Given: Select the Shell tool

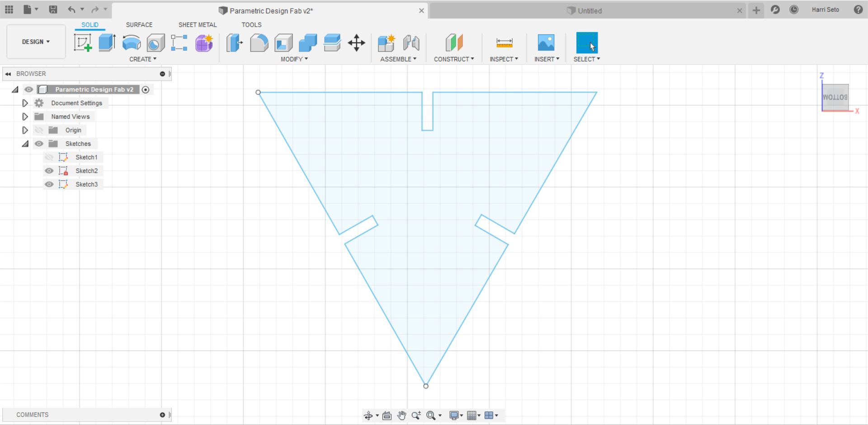Looking at the screenshot, I should (283, 43).
